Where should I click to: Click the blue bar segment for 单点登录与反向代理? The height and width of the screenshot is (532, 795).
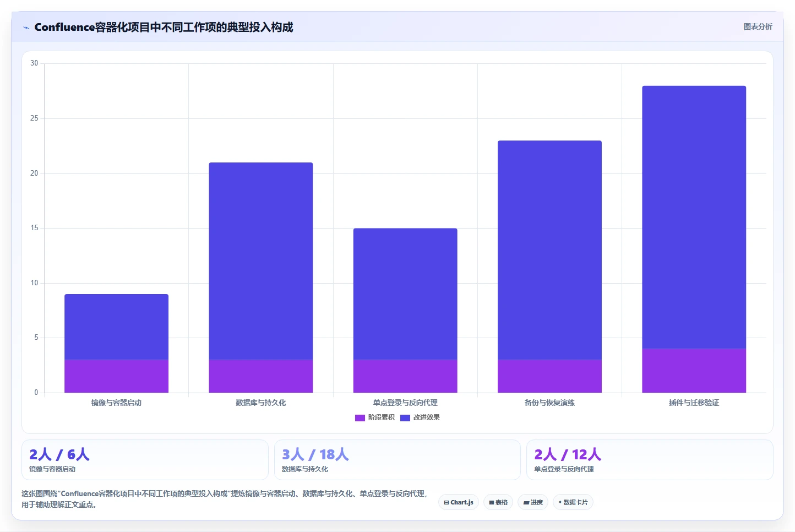coord(405,294)
